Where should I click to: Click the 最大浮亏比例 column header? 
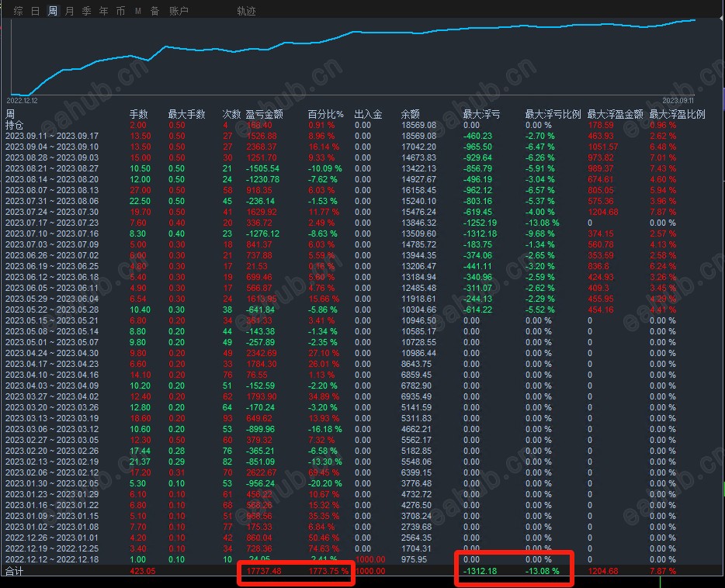point(553,114)
